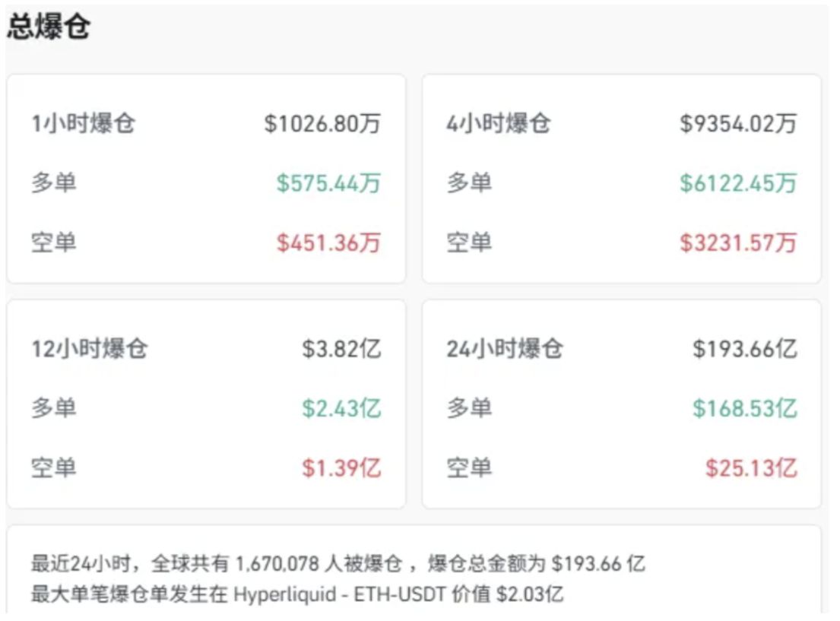Click the 1-hour short value $451.36万

328,243
